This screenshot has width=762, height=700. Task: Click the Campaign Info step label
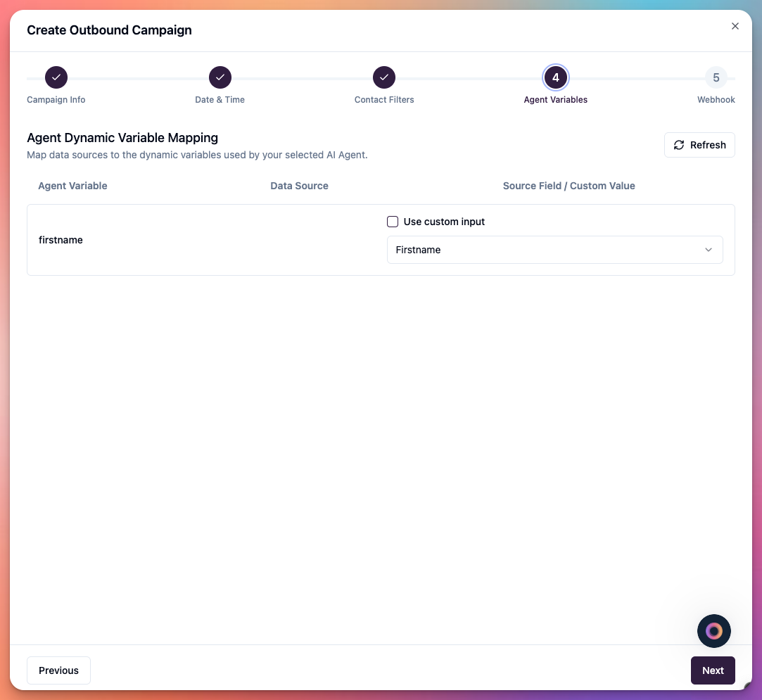pos(56,100)
